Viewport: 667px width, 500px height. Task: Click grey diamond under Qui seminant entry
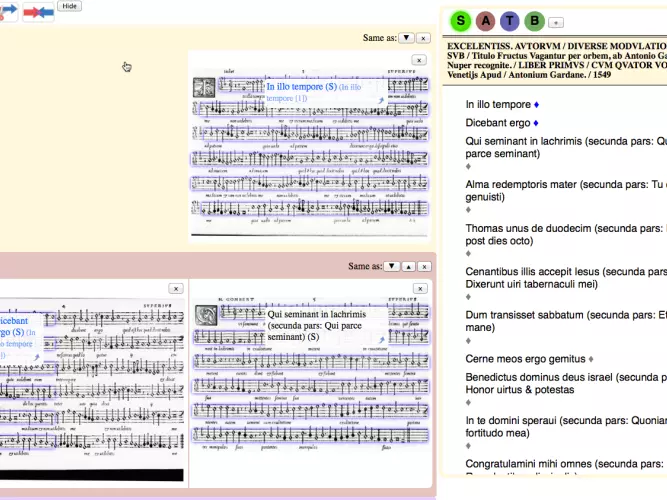[x=468, y=166]
